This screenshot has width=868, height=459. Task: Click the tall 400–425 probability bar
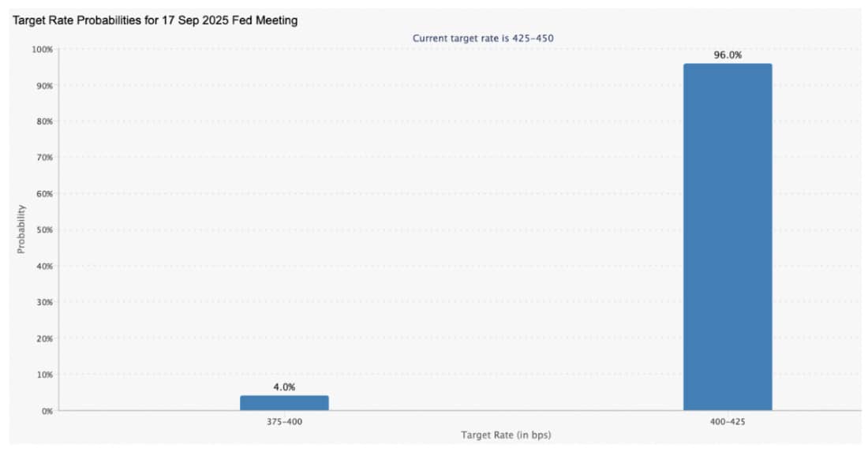[727, 237]
